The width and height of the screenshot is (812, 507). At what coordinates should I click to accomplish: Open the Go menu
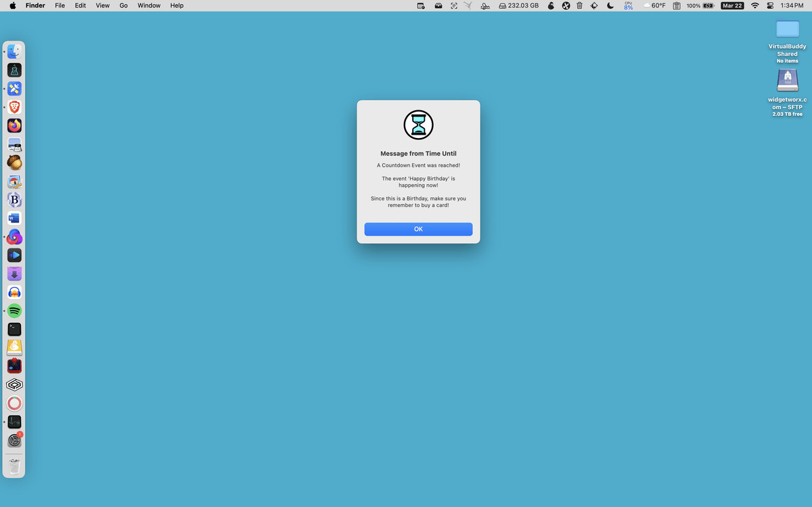124,5
